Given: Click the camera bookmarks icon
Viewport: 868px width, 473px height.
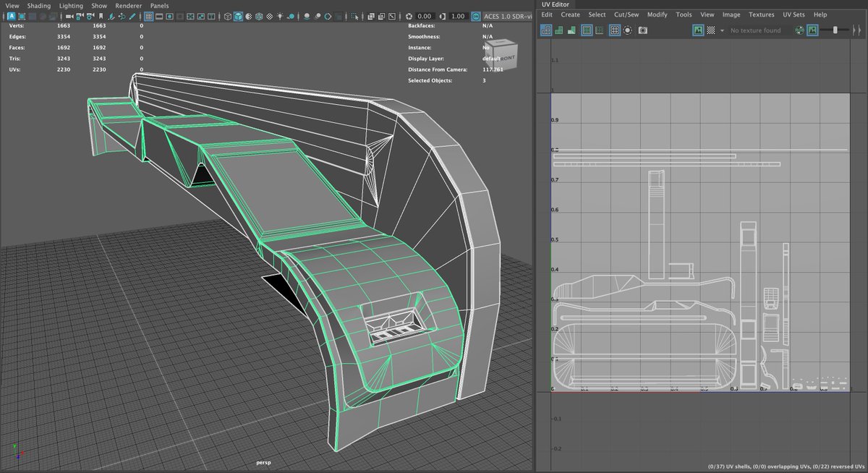Looking at the screenshot, I should [x=101, y=16].
